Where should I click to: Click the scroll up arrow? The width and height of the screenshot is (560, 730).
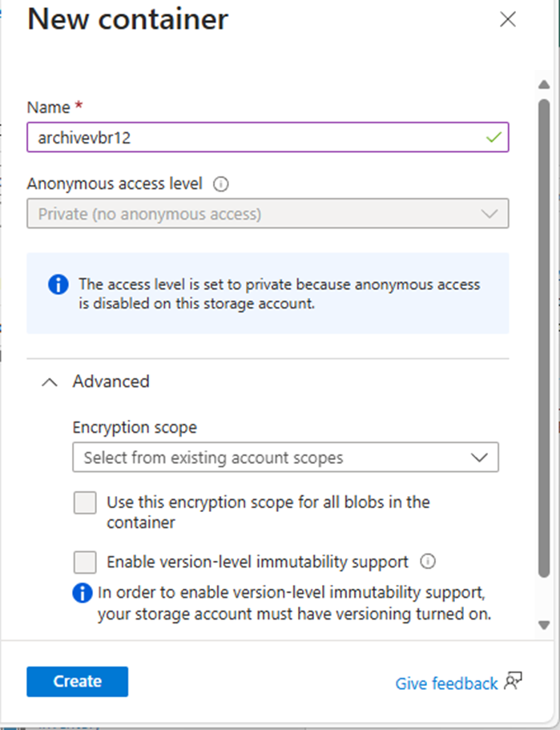544,85
